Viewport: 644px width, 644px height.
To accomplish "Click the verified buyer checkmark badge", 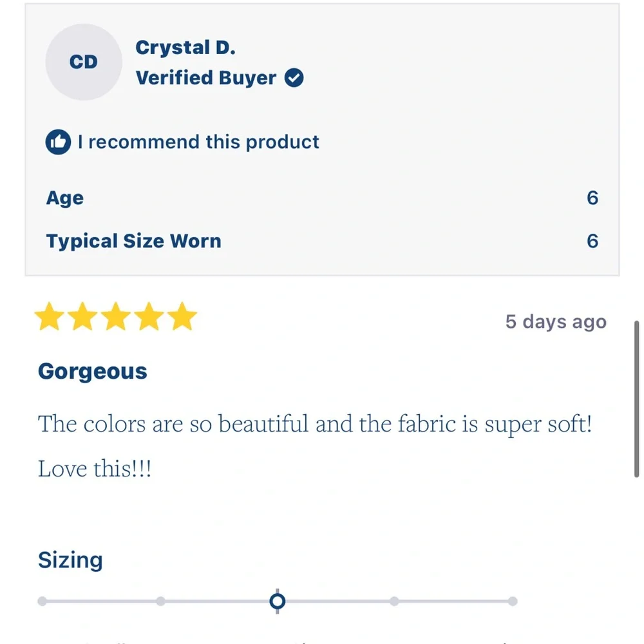I will pyautogui.click(x=294, y=78).
